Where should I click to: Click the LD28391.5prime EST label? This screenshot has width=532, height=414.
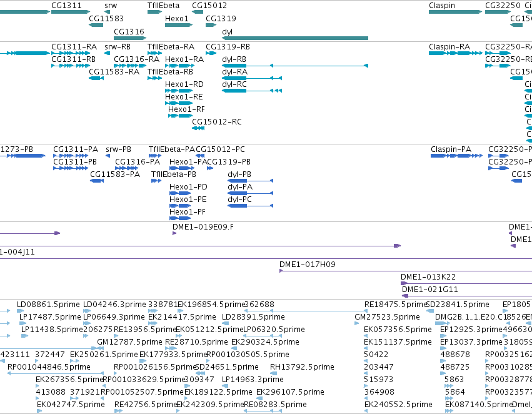(x=253, y=317)
